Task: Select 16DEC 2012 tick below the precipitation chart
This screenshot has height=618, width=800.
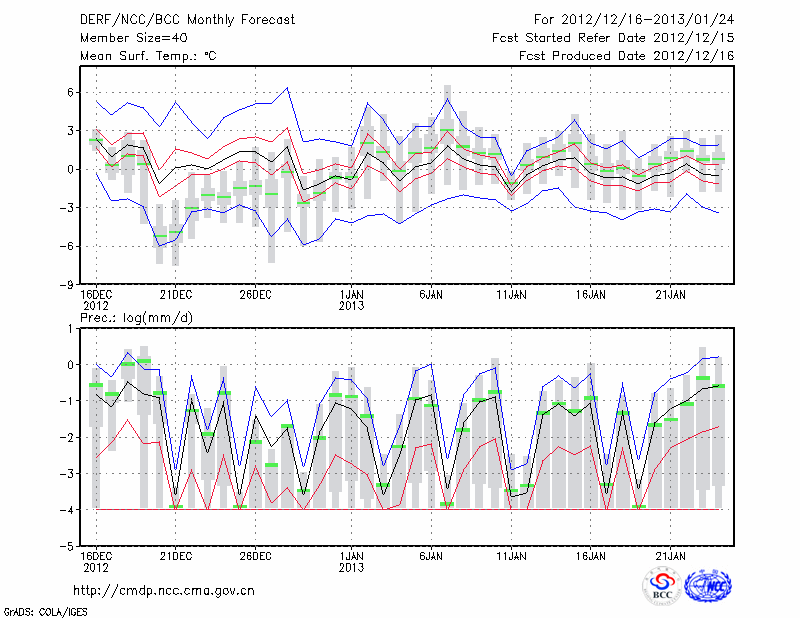Action: tap(95, 559)
